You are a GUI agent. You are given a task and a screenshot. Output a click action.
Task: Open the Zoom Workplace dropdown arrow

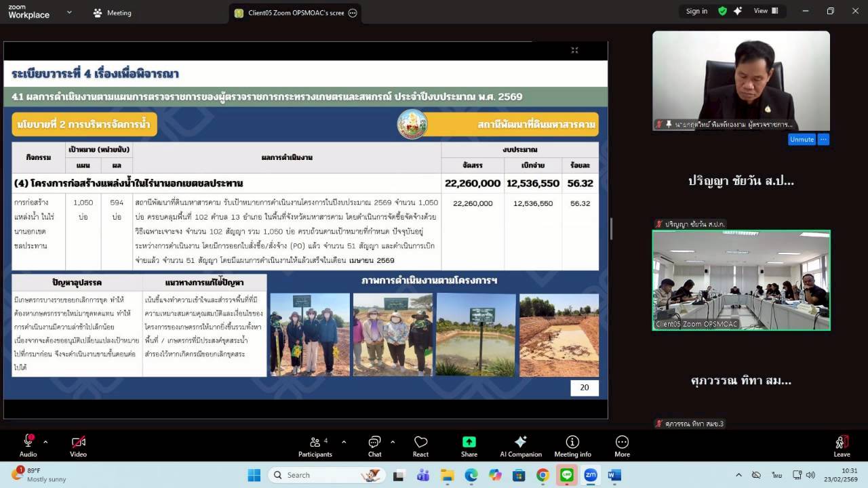pos(69,12)
